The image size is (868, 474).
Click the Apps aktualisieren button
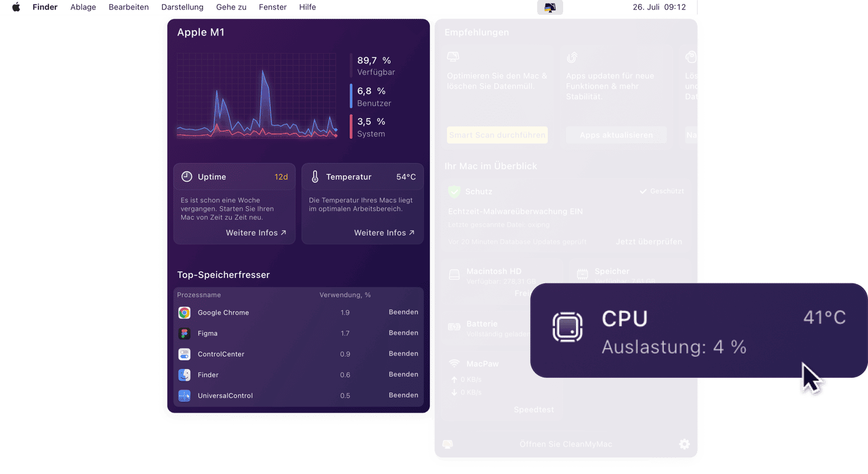click(616, 135)
